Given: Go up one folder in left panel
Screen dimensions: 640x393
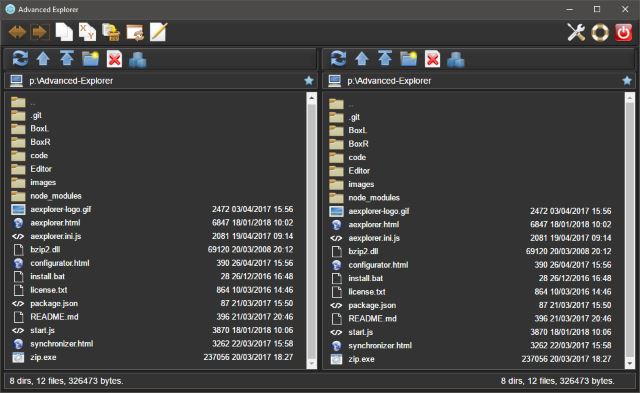Looking at the screenshot, I should tap(43, 59).
